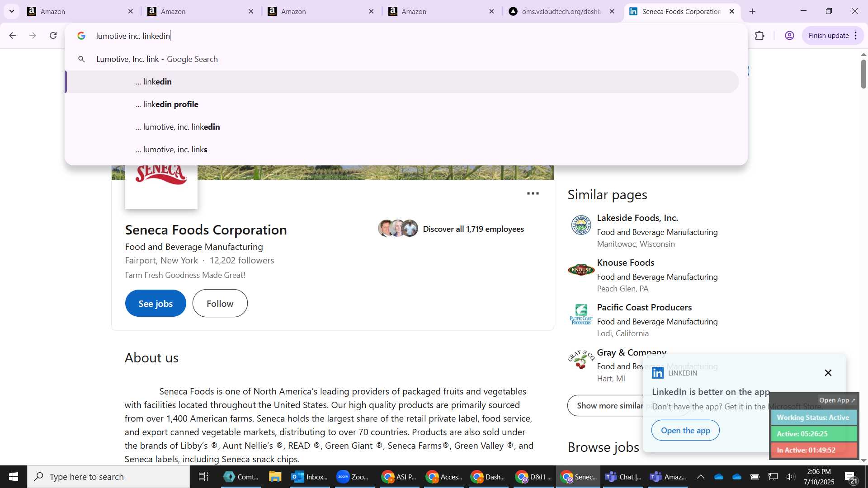Screen dimensions: 868x488
Task: Open File Explorer from the taskbar
Action: tap(275, 477)
